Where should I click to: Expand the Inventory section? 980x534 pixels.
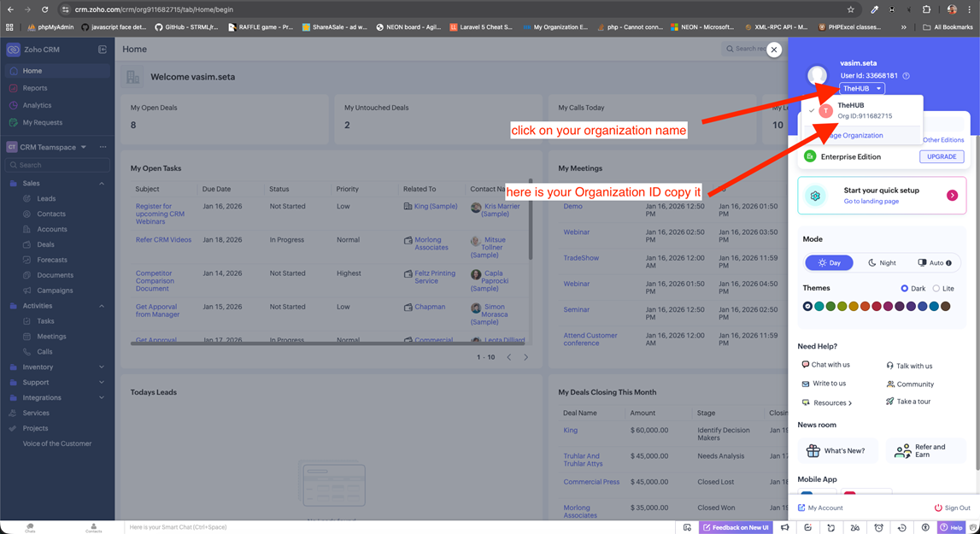coord(102,367)
